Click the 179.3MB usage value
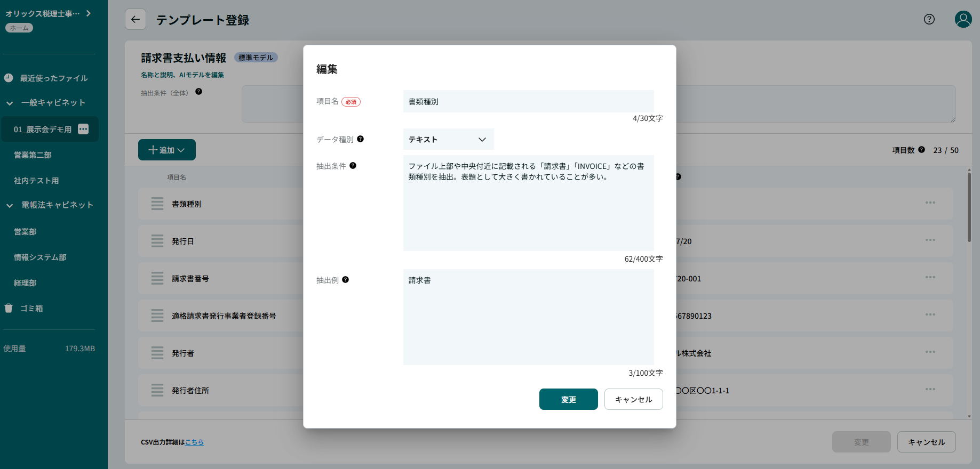The image size is (980, 469). (80, 349)
